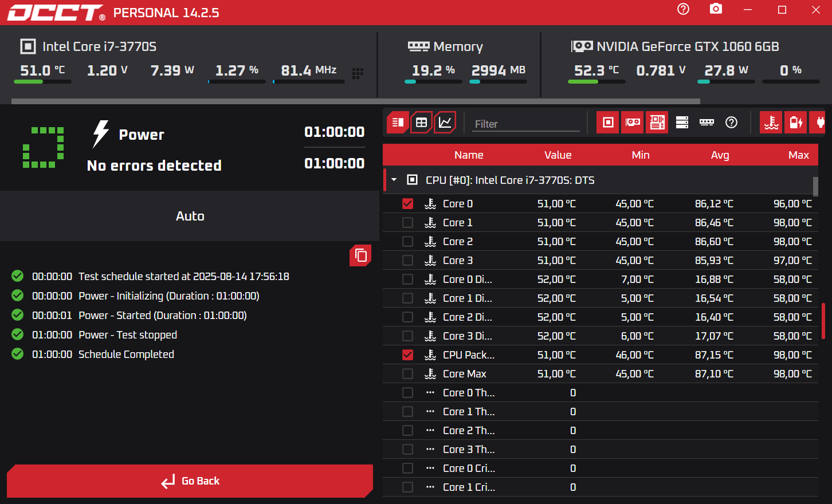Click the Memory usage 19.2 % progress bar
Image resolution: width=832 pixels, height=504 pixels.
(x=433, y=82)
